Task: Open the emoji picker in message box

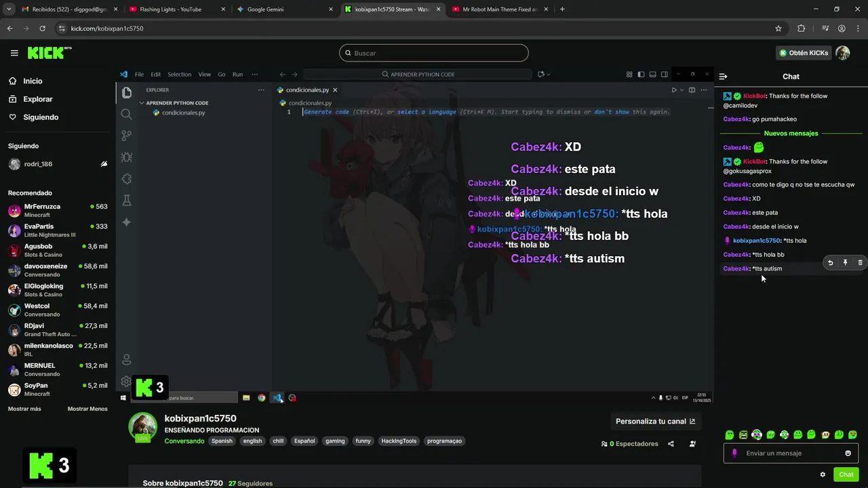Action: tap(848, 453)
